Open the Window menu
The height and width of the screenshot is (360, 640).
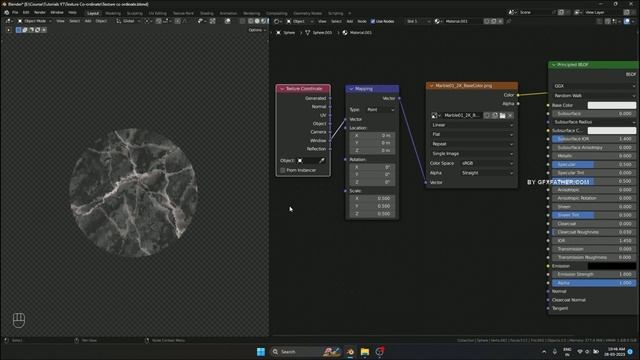[57, 13]
